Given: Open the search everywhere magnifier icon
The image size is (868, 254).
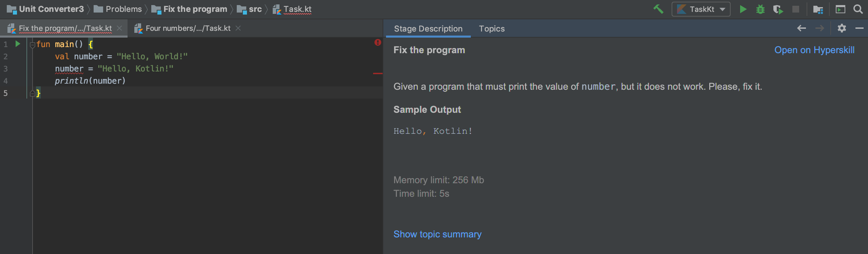Looking at the screenshot, I should click(858, 9).
